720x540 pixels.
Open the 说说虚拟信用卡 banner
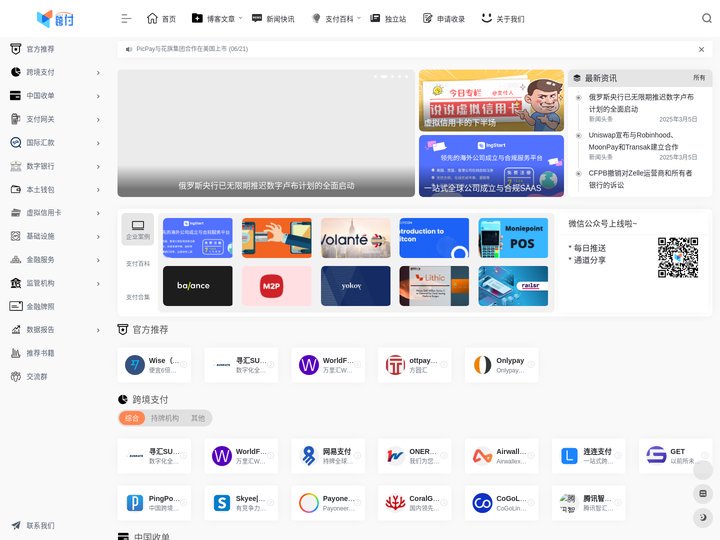[491, 101]
